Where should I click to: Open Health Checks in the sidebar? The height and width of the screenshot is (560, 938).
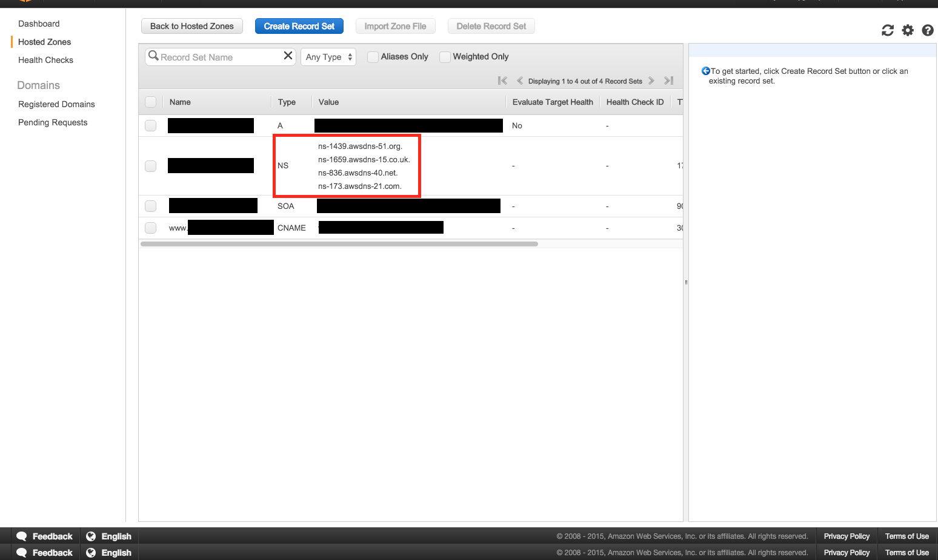45,60
